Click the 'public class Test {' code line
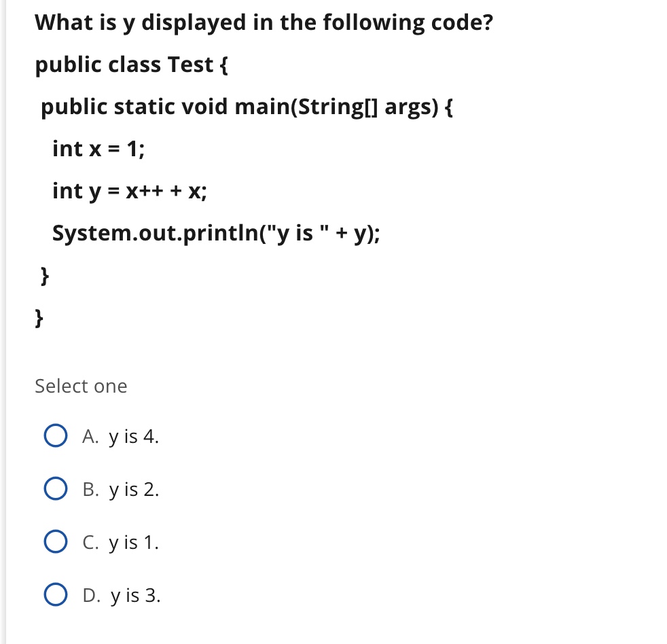The image size is (667, 644). click(x=128, y=65)
